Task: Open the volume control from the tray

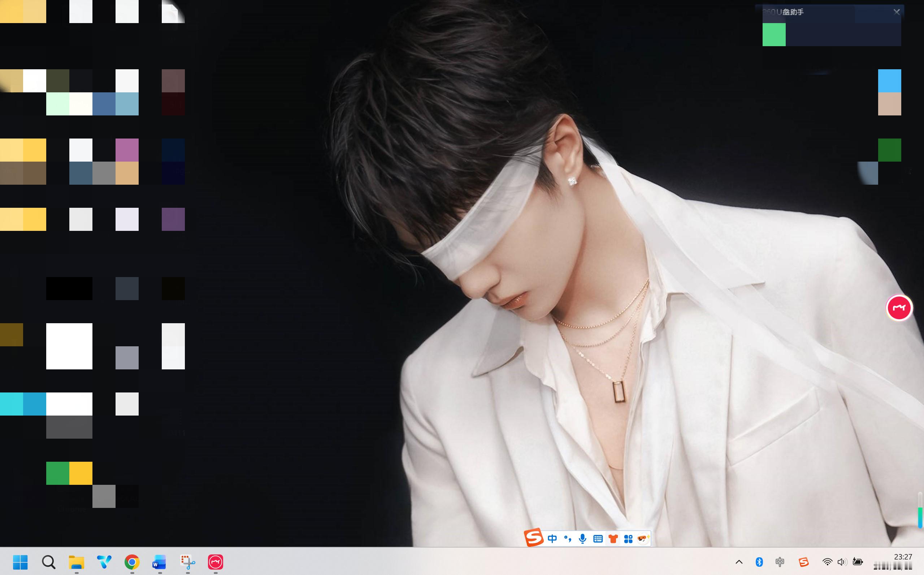Action: point(842,562)
